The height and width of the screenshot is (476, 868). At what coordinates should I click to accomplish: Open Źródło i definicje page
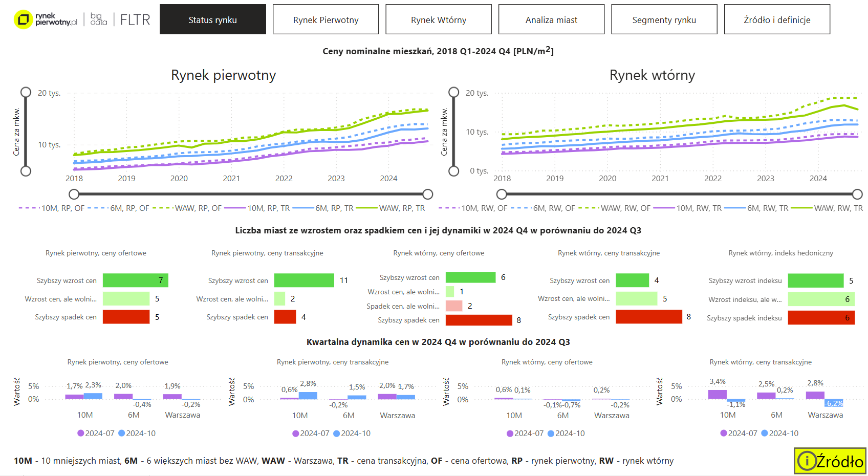776,19
